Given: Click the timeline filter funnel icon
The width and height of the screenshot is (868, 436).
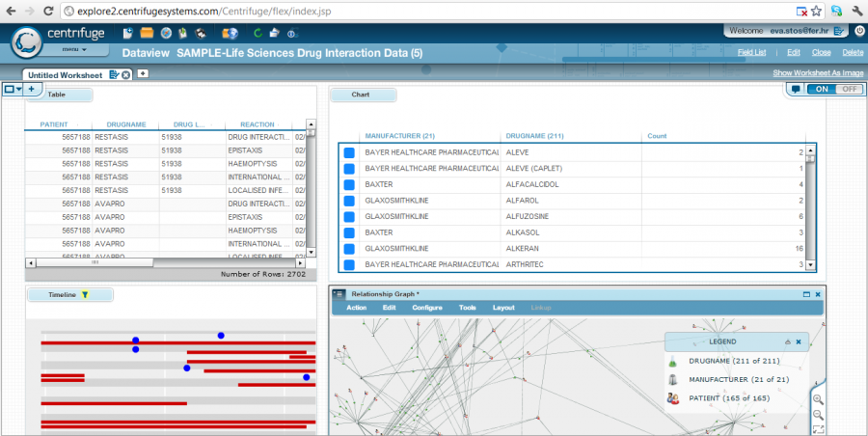Looking at the screenshot, I should click(x=85, y=294).
